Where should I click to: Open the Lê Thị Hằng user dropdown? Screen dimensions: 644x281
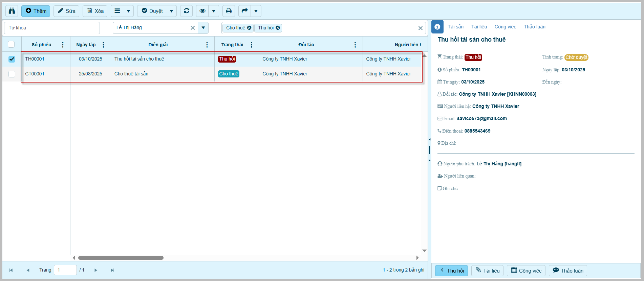[x=203, y=28]
